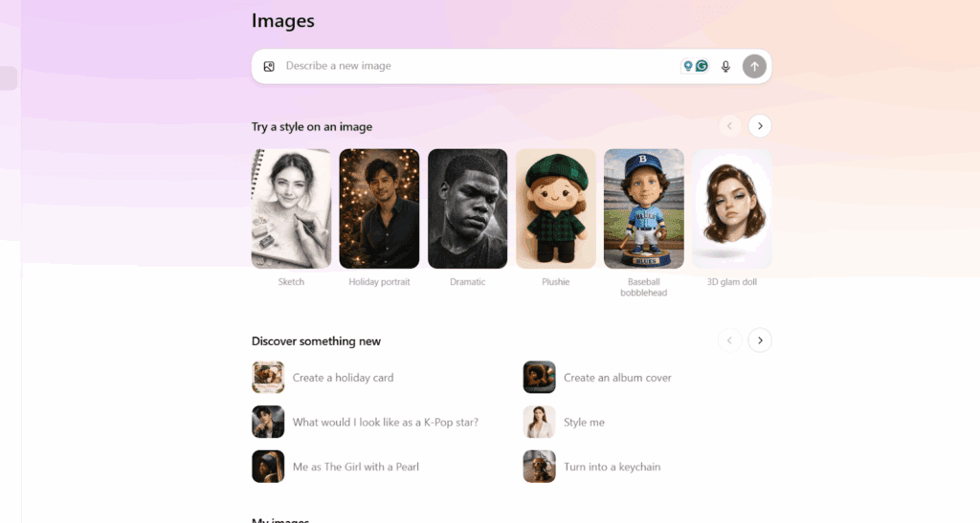This screenshot has height=523, width=980.
Task: Click the 'Try a style on an image' heading
Action: click(x=312, y=127)
